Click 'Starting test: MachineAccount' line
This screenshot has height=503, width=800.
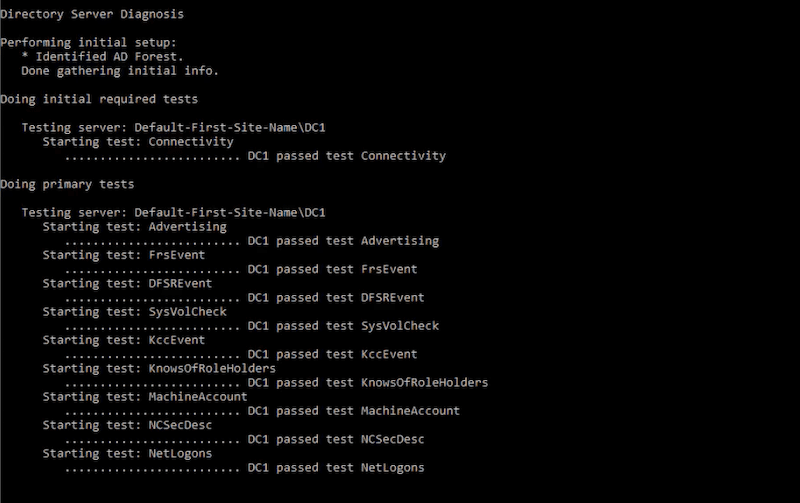[x=145, y=396]
